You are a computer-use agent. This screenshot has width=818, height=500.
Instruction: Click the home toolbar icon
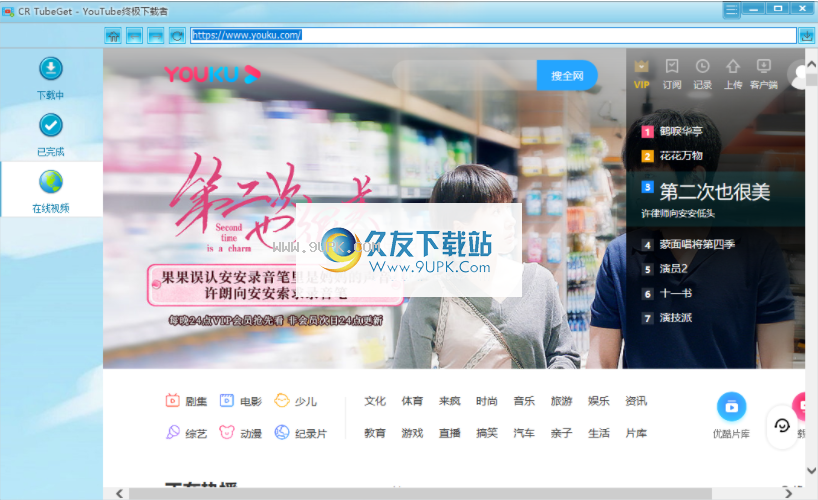[113, 35]
